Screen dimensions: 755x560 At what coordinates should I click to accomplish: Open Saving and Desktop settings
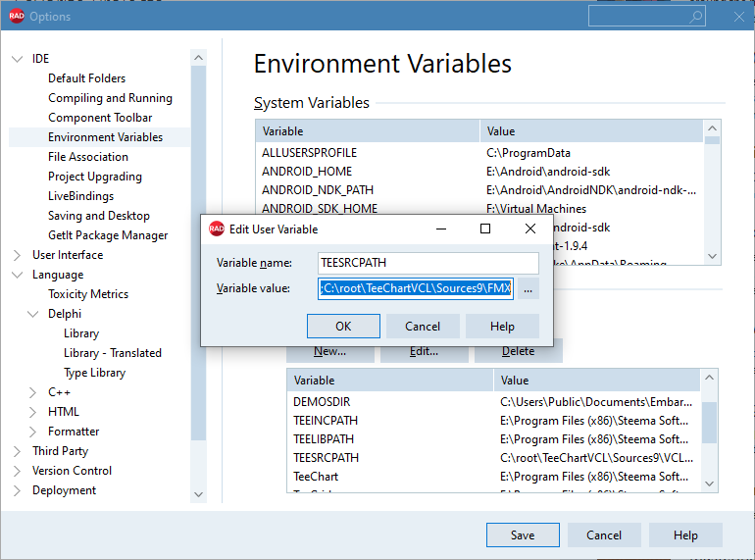[x=99, y=216]
